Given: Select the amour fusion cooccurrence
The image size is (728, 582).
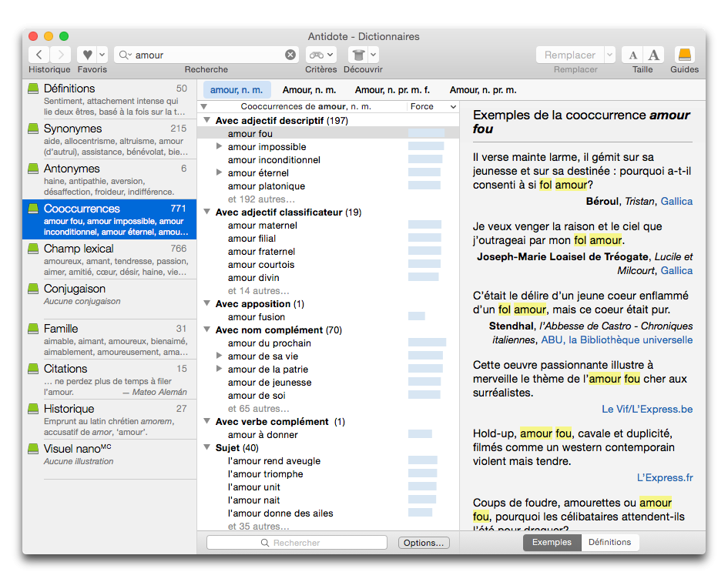Looking at the screenshot, I should point(257,317).
